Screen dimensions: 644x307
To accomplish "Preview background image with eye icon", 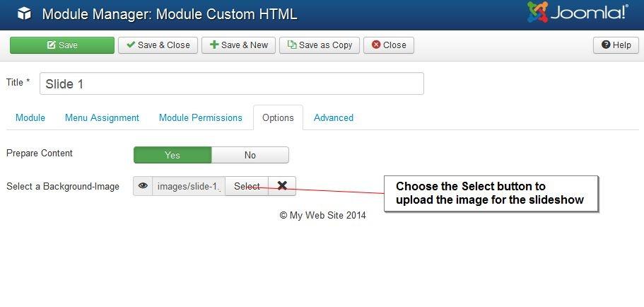I will pos(143,186).
